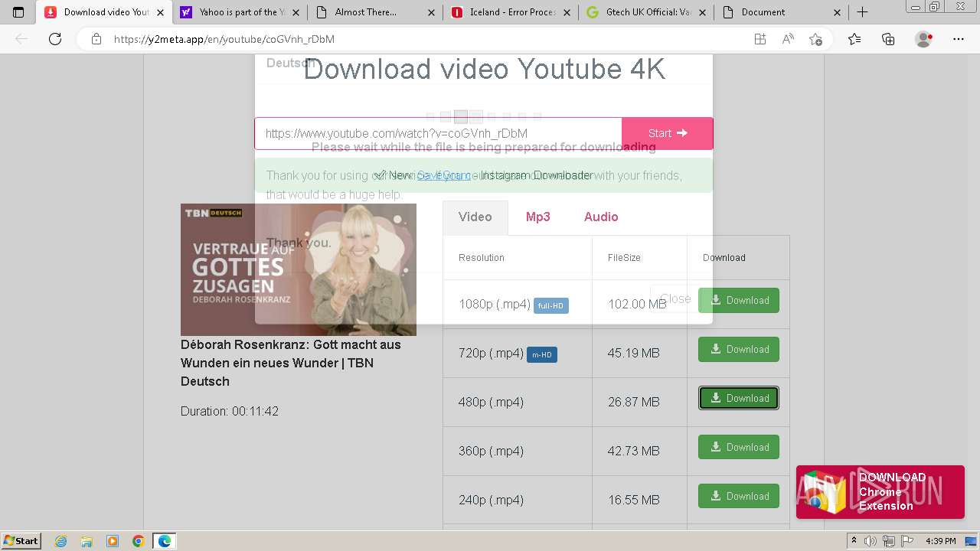Download the 240p mp4 file
The width and height of the screenshot is (980, 551).
(x=739, y=496)
